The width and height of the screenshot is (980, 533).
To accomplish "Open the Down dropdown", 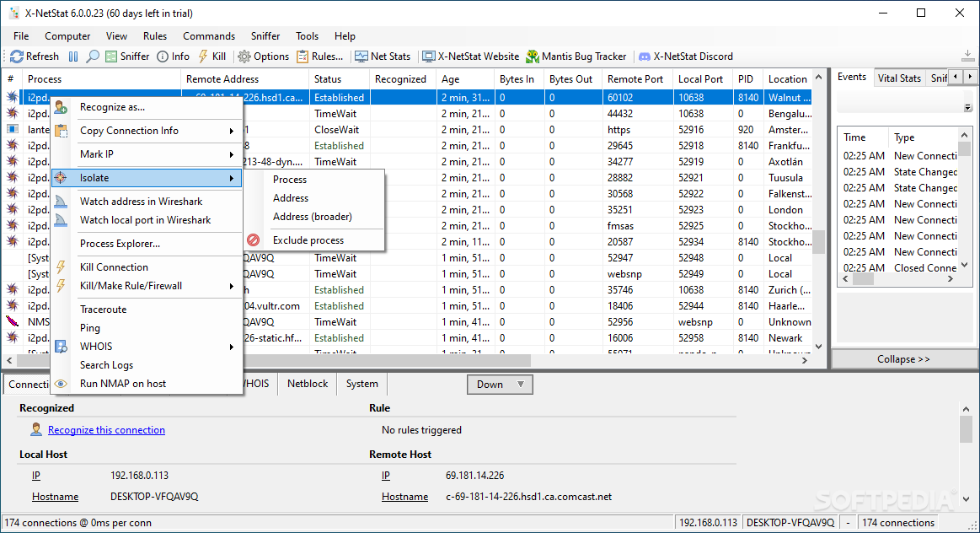I will coord(500,384).
